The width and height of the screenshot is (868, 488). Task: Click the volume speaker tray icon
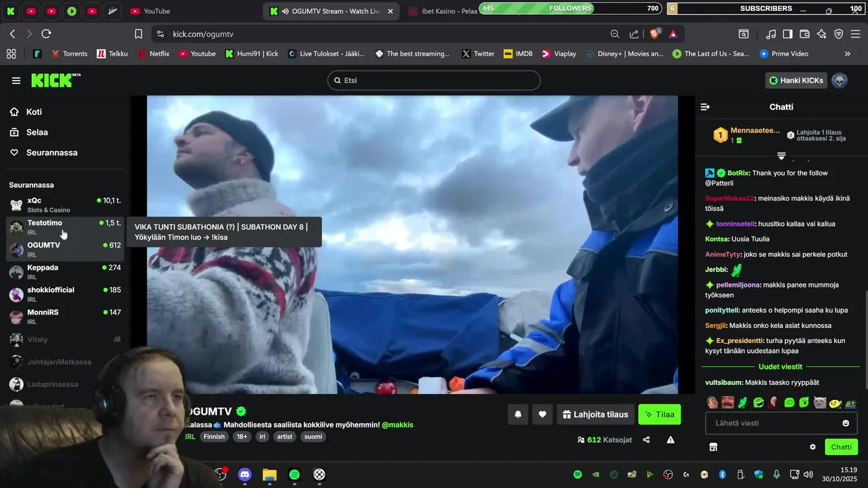coord(807,474)
